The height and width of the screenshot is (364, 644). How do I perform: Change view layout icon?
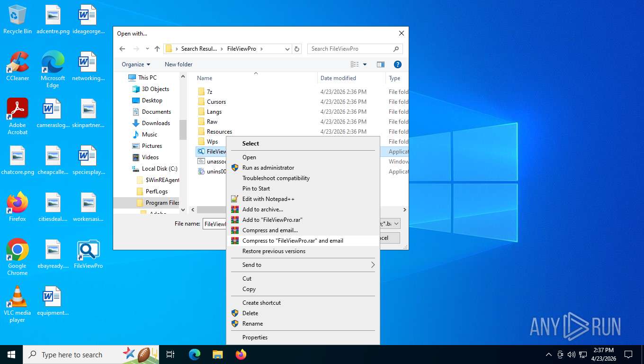355,64
